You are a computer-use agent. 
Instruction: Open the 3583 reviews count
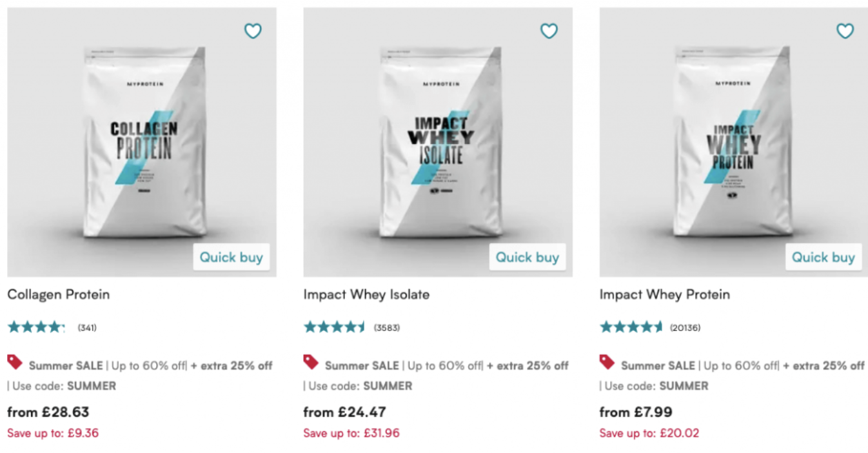pyautogui.click(x=387, y=328)
